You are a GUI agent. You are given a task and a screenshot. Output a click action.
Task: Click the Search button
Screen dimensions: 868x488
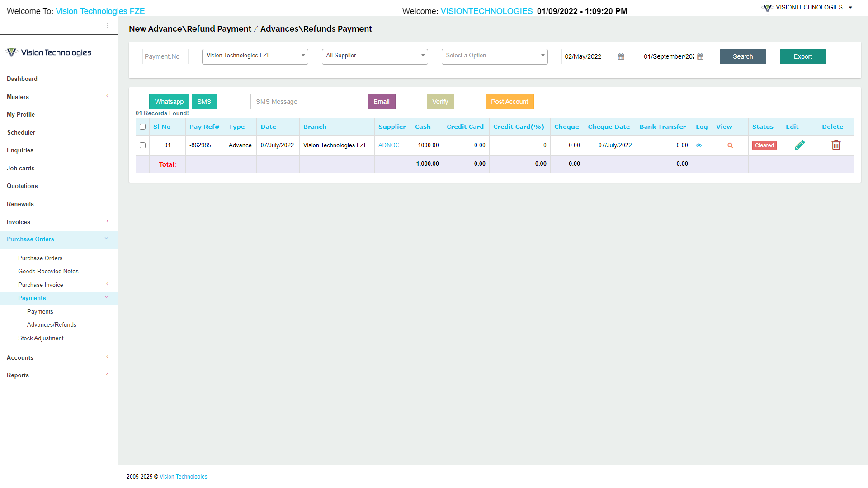click(x=742, y=56)
